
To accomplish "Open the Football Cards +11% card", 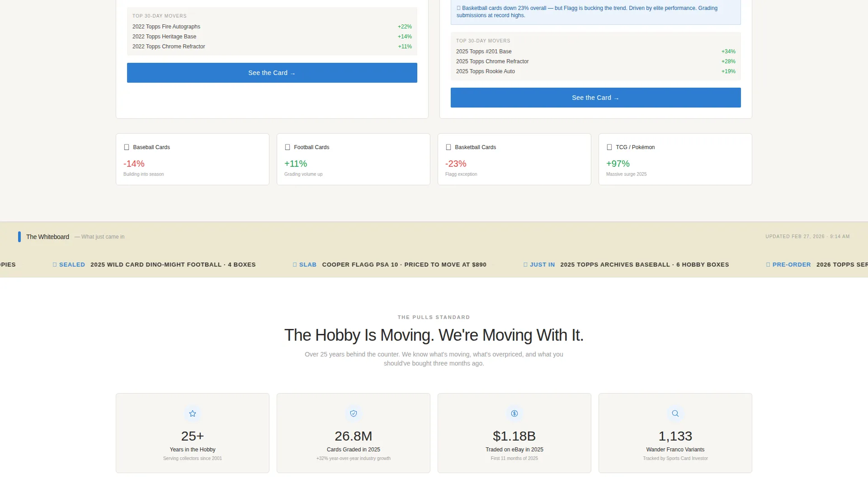I will [354, 159].
